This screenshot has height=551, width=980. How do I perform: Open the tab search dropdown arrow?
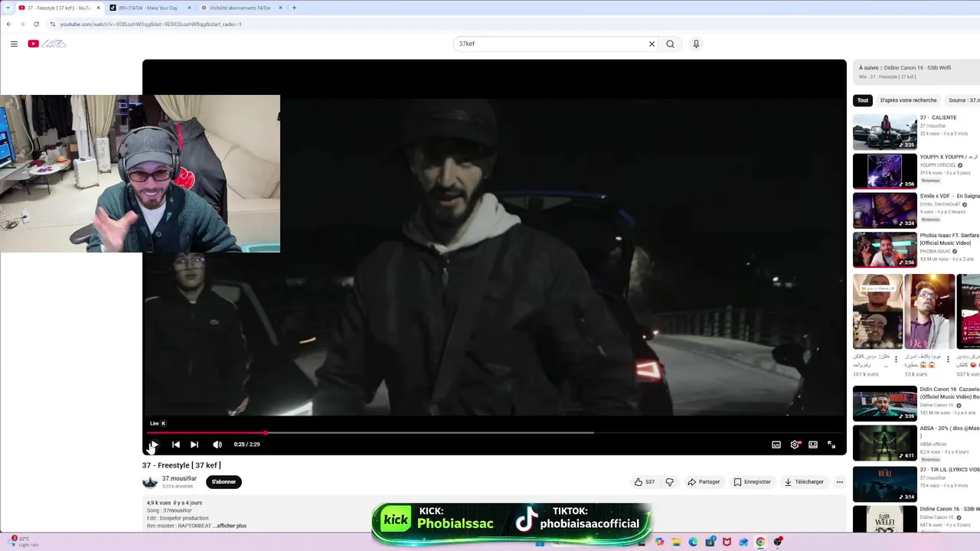click(x=8, y=8)
